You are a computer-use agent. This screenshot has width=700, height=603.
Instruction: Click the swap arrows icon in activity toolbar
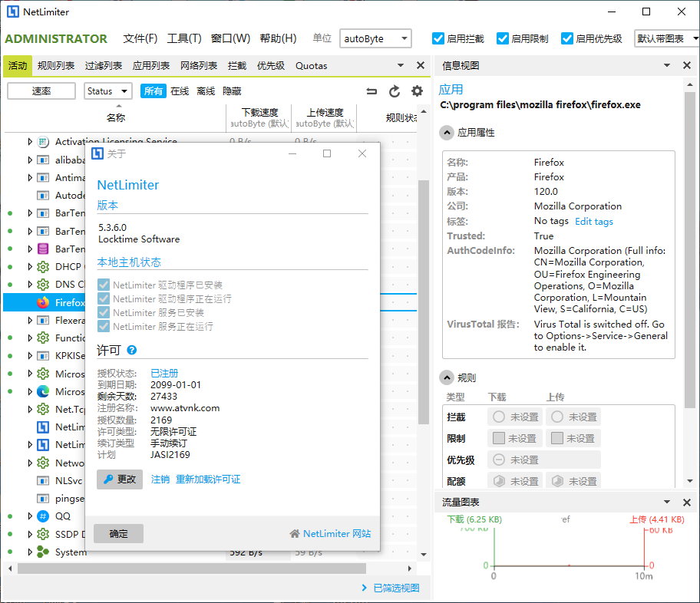click(371, 91)
